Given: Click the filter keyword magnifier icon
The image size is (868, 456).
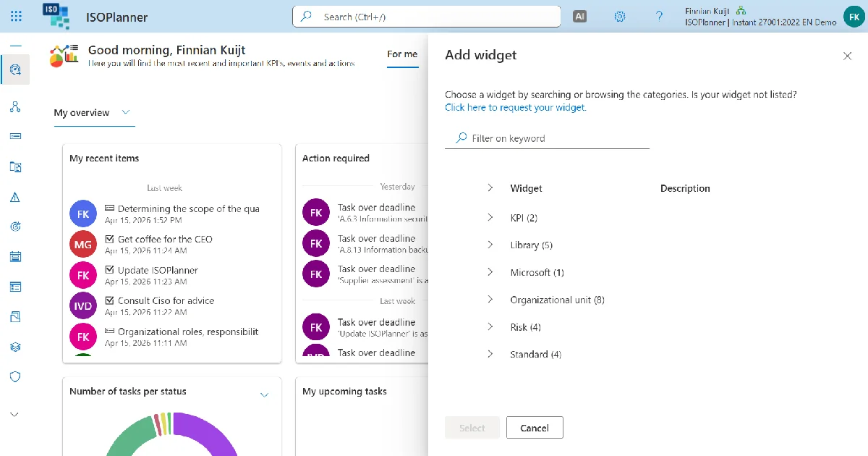Looking at the screenshot, I should pyautogui.click(x=461, y=138).
